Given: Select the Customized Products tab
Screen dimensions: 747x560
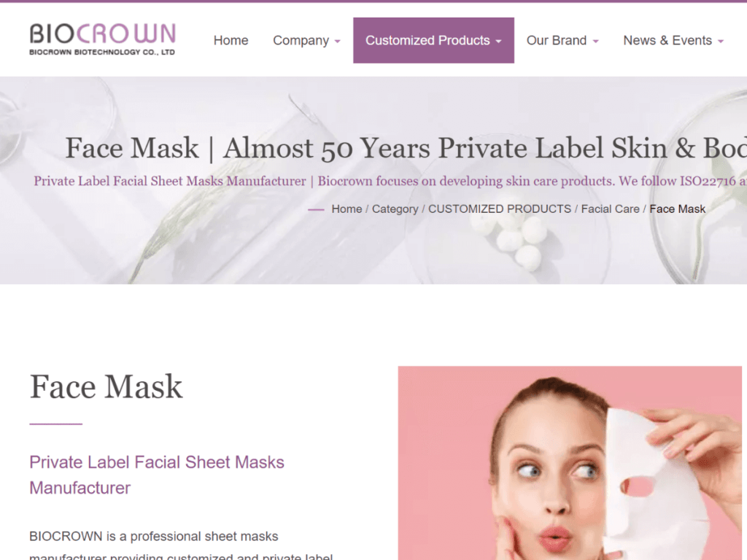Looking at the screenshot, I should (x=433, y=41).
